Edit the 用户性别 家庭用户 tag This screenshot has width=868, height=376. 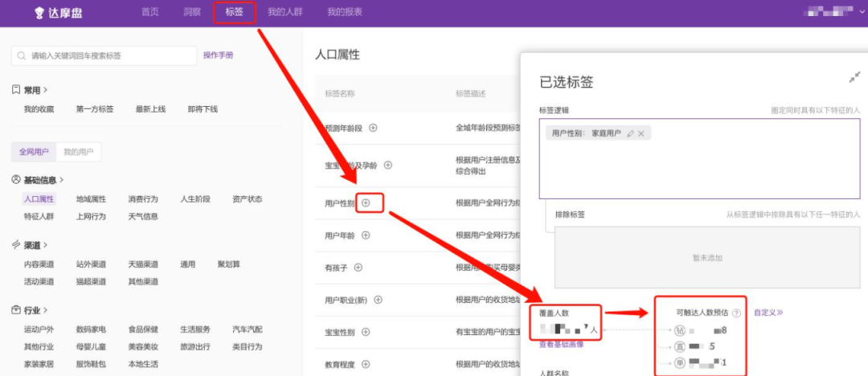(x=630, y=133)
